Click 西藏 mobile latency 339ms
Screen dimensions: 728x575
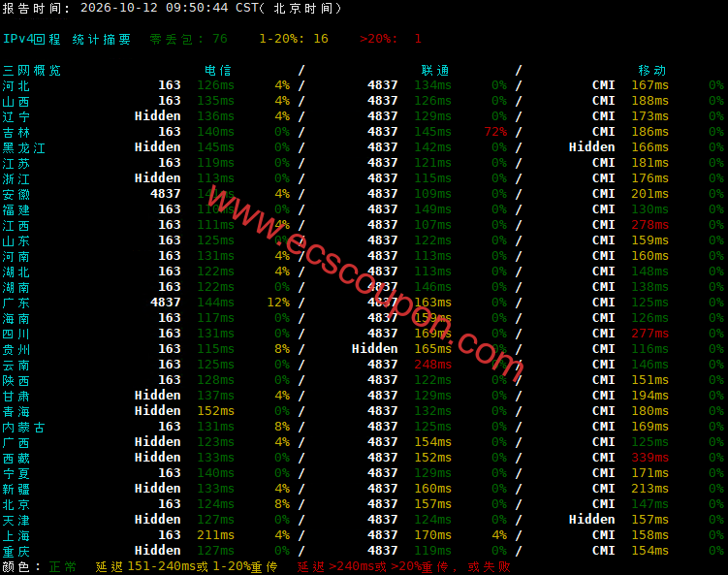click(x=649, y=458)
